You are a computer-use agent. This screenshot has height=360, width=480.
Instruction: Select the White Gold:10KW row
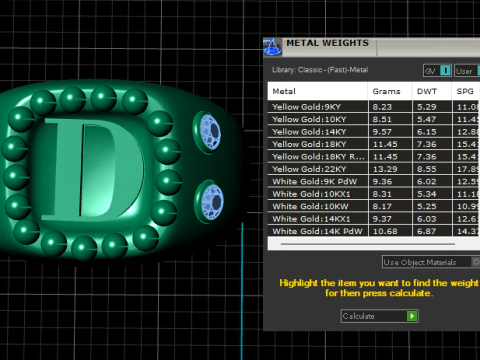(374, 206)
